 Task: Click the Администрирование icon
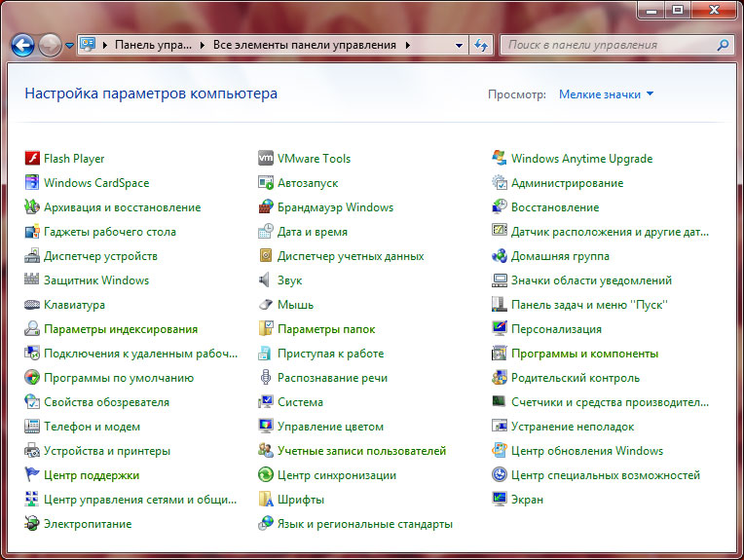(x=500, y=182)
